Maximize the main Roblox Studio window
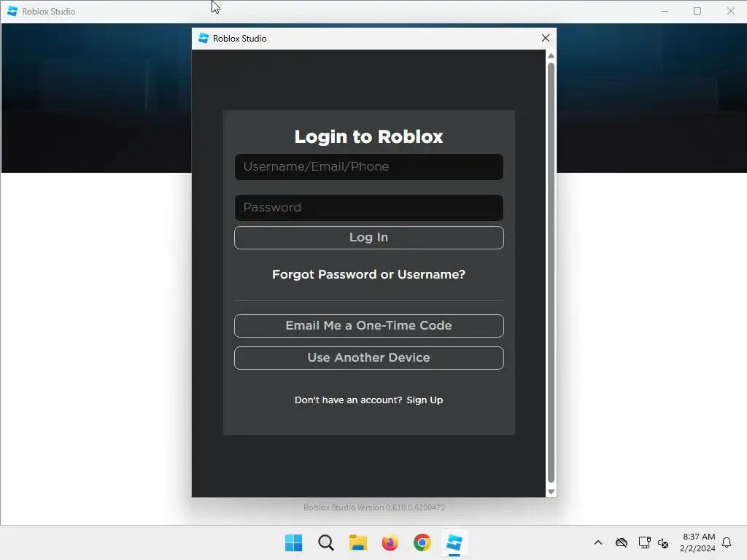The height and width of the screenshot is (560, 747). click(x=697, y=11)
